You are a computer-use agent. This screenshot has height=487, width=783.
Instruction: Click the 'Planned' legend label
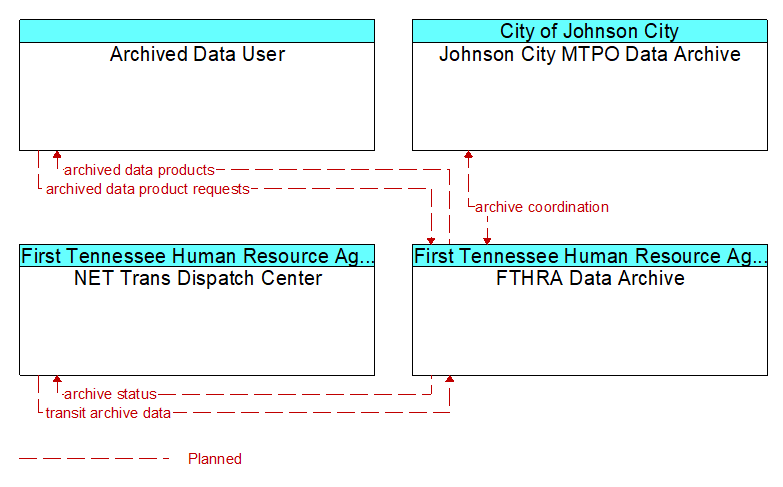215,459
